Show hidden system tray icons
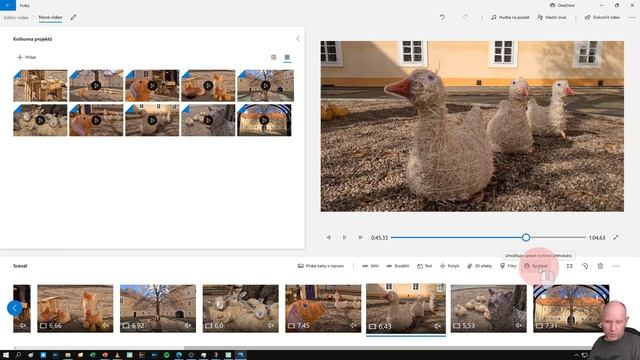Viewport: 640px width, 360px height. 576,355
